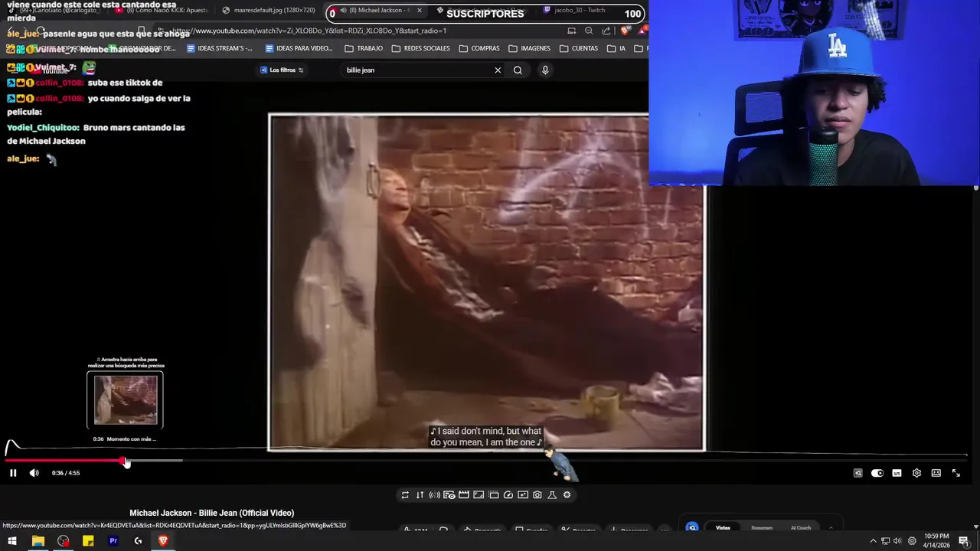Open IMAGENES bookmarks folder

529,48
